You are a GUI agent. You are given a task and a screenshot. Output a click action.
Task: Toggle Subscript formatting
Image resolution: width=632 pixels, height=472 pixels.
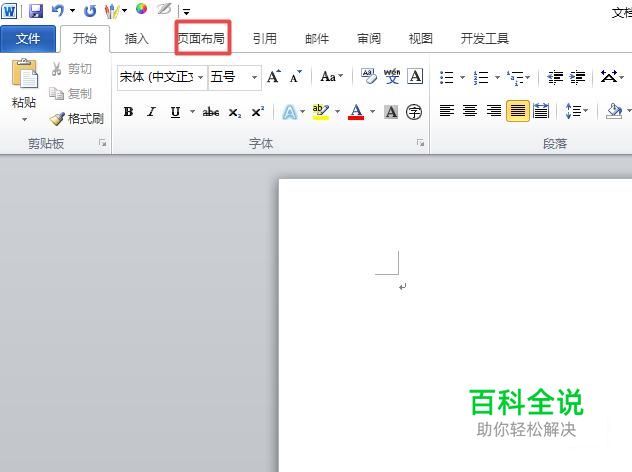(x=235, y=112)
